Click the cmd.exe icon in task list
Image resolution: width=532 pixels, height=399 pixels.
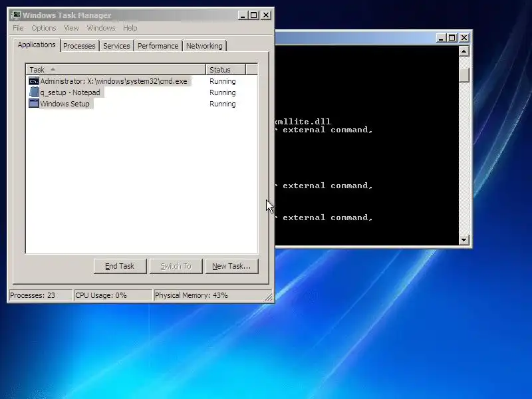pos(34,81)
